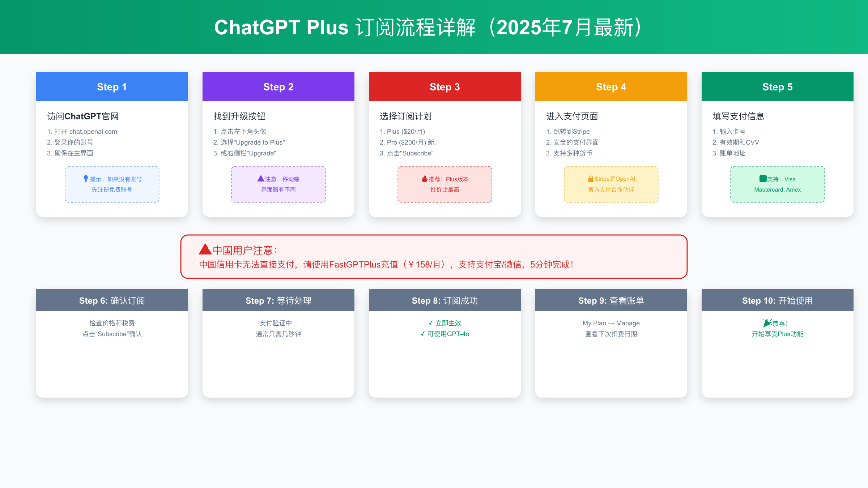Click the 跳转到Stripe line

(x=568, y=132)
